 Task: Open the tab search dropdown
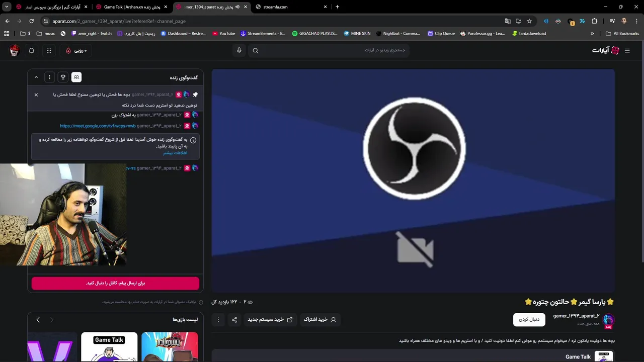(x=7, y=7)
